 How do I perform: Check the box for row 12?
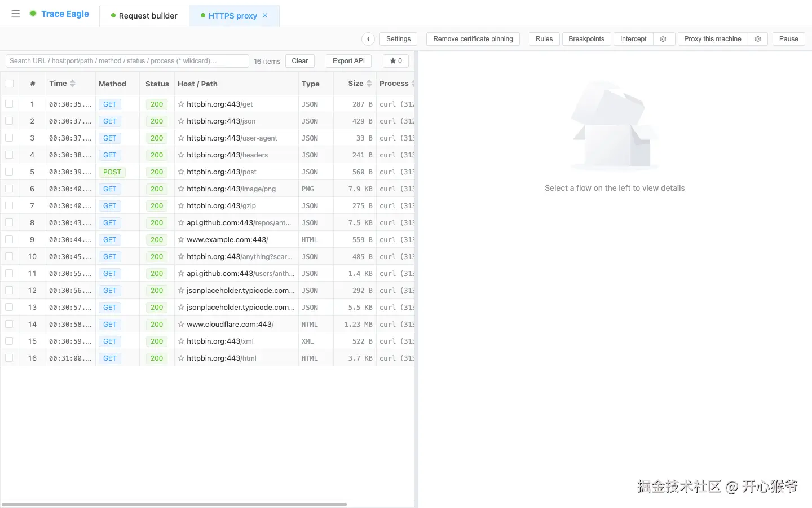coord(9,290)
